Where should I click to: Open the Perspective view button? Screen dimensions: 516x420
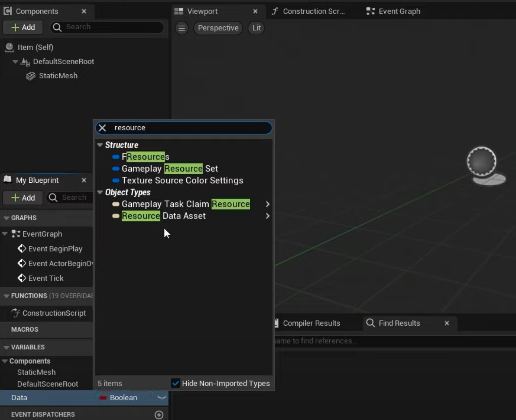tap(218, 28)
